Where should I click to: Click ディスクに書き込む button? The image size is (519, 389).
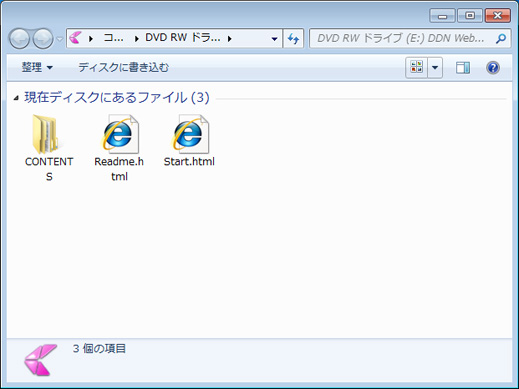(x=123, y=68)
